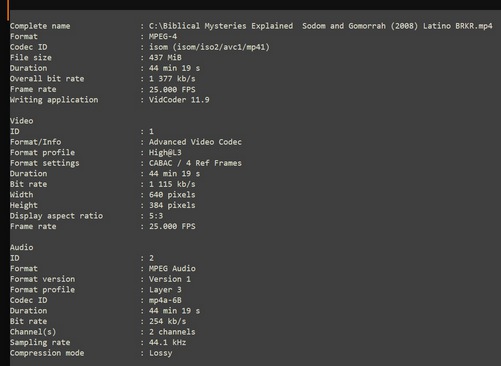
Task: Select the '254 kb/s' audio bit rate
Action: tap(168, 321)
